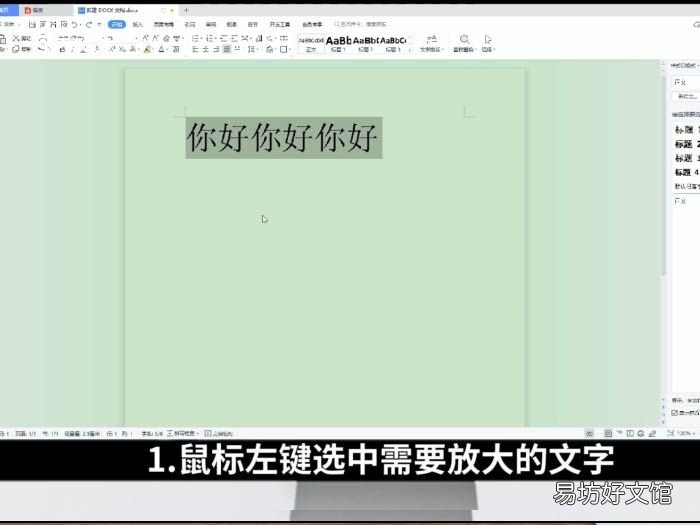Image resolution: width=700 pixels, height=525 pixels.
Task: Select 标题 1 in the styles pane
Action: click(x=686, y=130)
